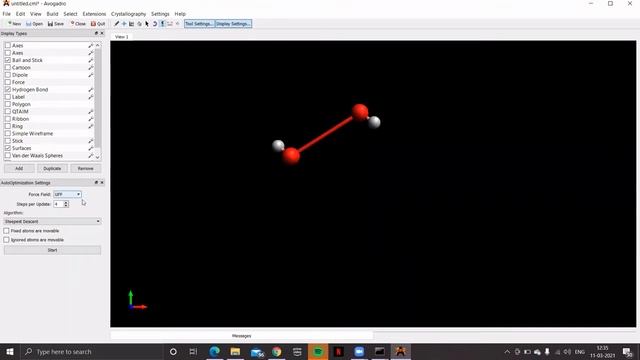Open Chrome from the taskbar
640x360 pixels.
[277, 351]
